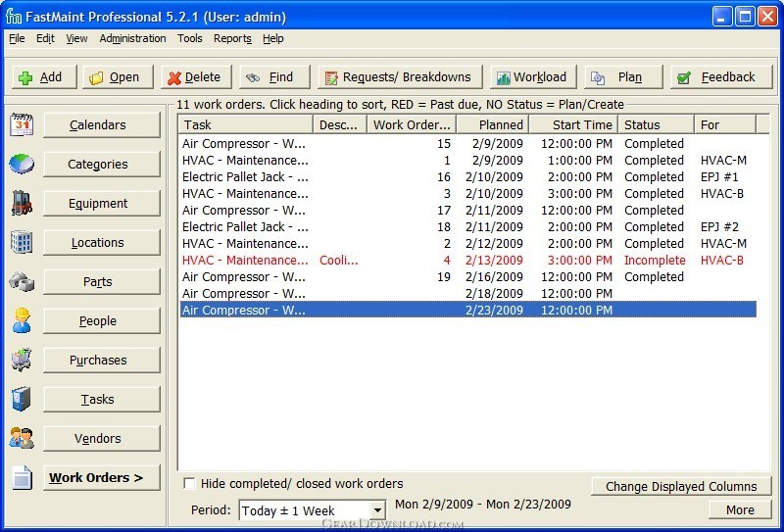Open the Administration menu

coord(132,38)
